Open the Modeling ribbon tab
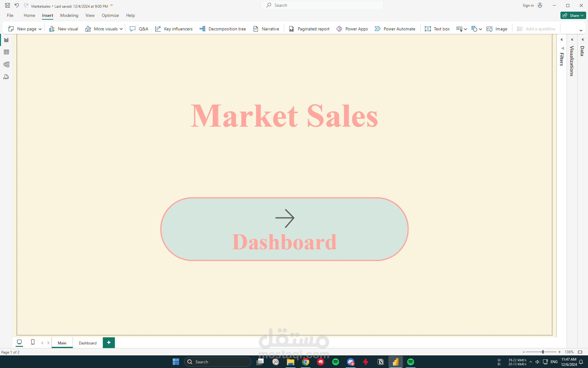 [69, 15]
